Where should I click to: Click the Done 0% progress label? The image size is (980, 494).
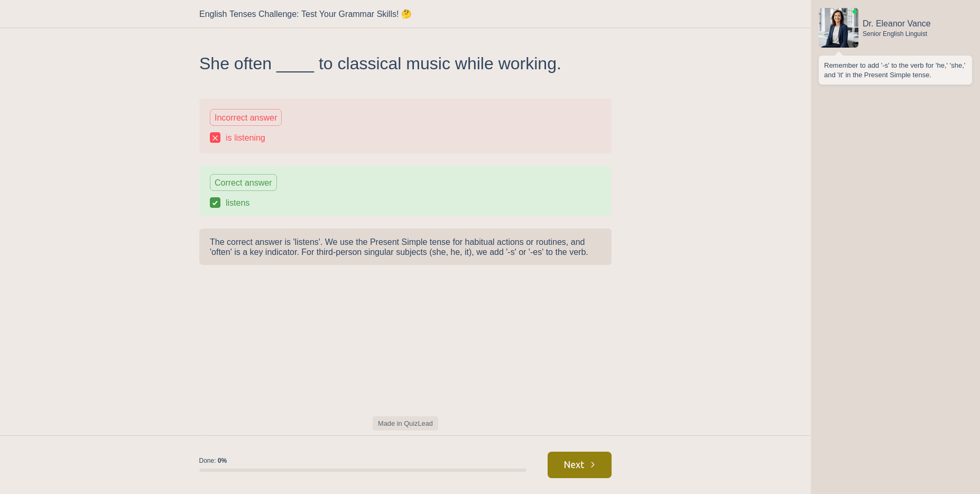coord(213,461)
